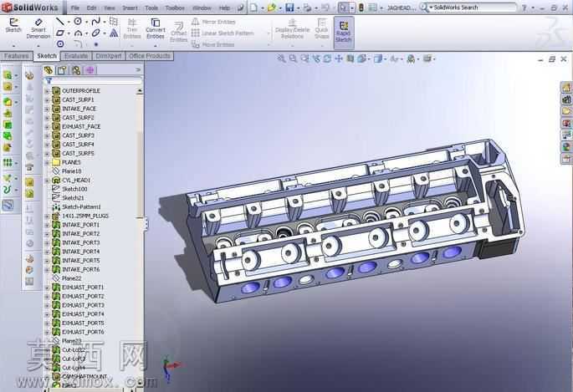Select the Smart Dimension tool
Viewport: 573px width, 392px height.
[x=38, y=28]
